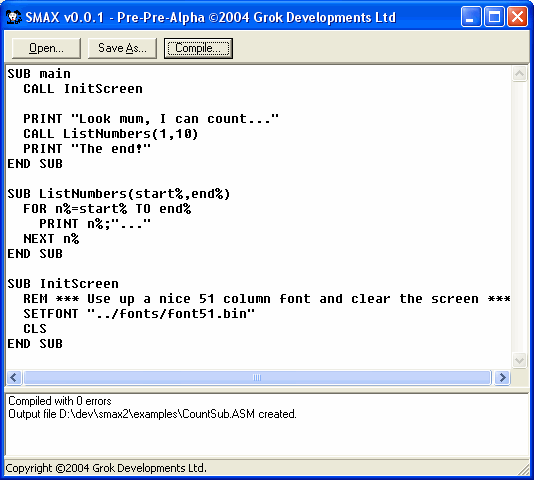Click the SMAX dog icon in title bar
The image size is (534, 480).
click(14, 17)
